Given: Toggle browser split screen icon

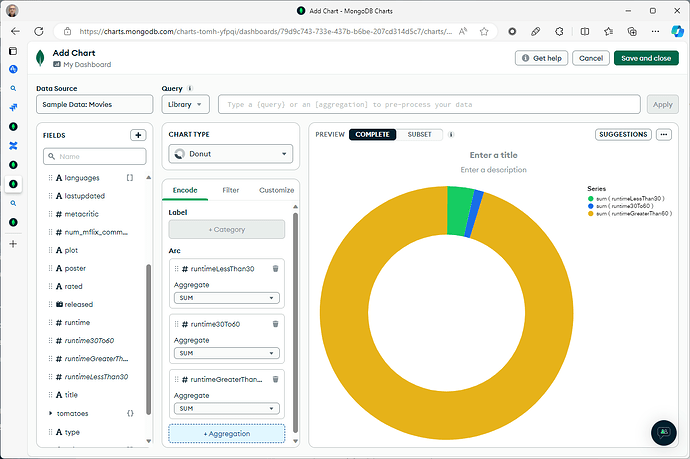Looking at the screenshot, I should tap(584, 31).
